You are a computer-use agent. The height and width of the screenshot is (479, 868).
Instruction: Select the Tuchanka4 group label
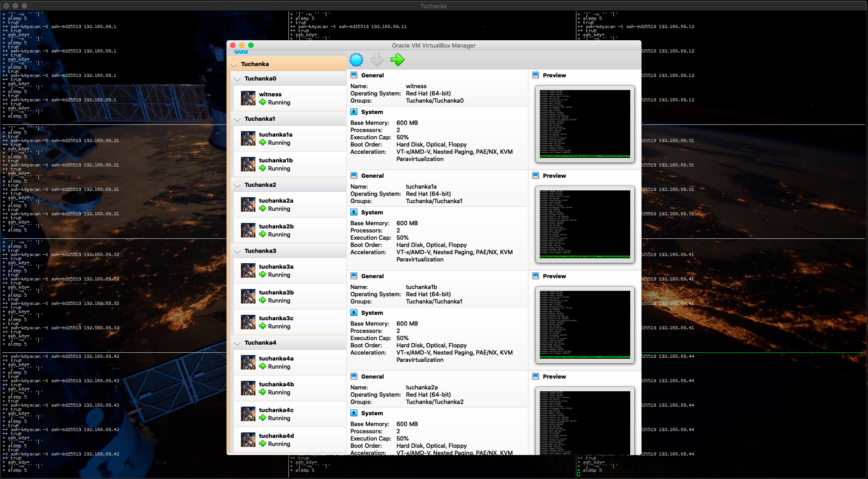(x=260, y=342)
